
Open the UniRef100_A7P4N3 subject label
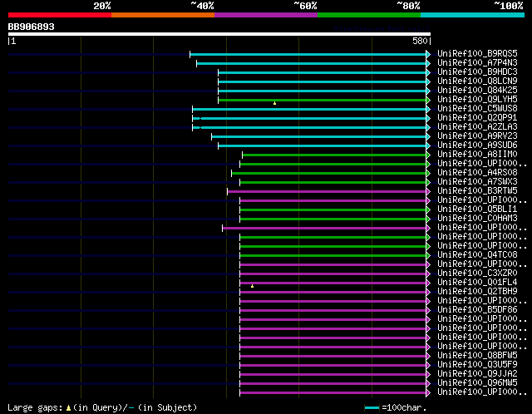click(477, 63)
